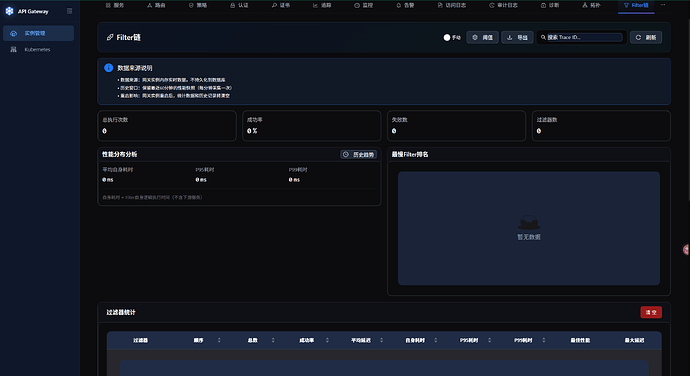Open the 访问日志 tab
The image size is (690, 376).
[451, 5]
